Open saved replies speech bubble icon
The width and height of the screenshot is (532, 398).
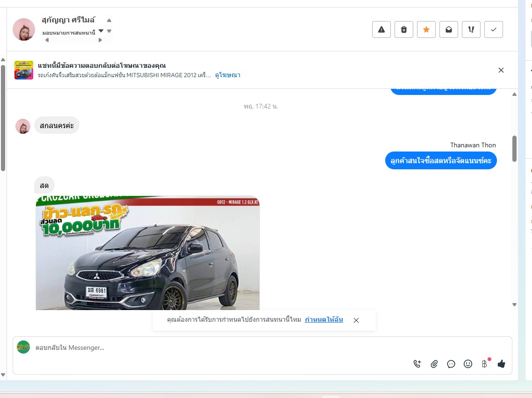pyautogui.click(x=451, y=364)
